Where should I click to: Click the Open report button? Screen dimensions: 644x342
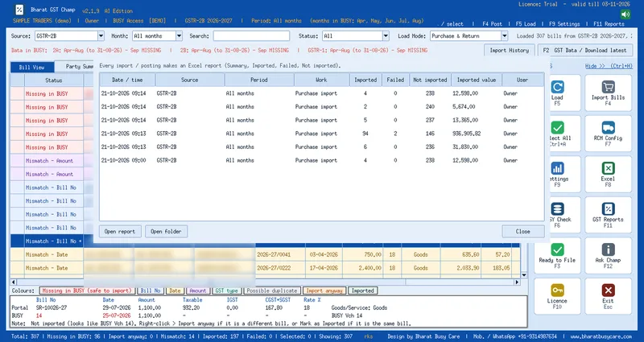click(120, 231)
